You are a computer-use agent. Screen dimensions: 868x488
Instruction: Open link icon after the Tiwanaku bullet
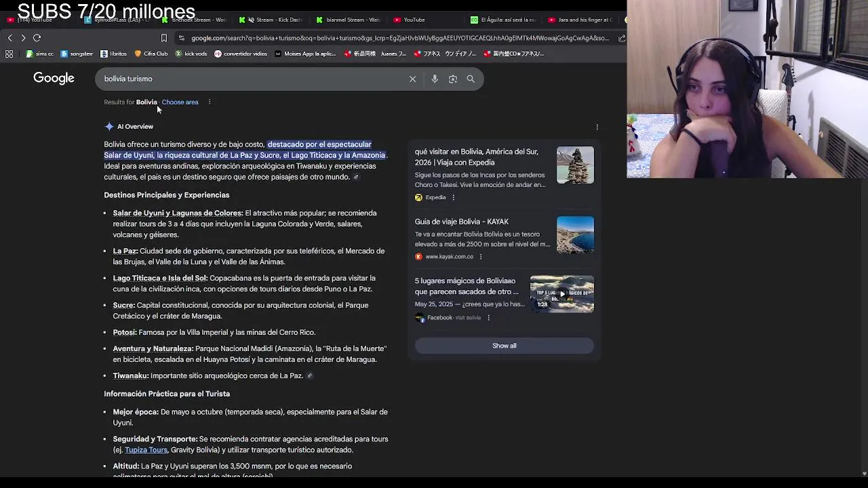[310, 376]
